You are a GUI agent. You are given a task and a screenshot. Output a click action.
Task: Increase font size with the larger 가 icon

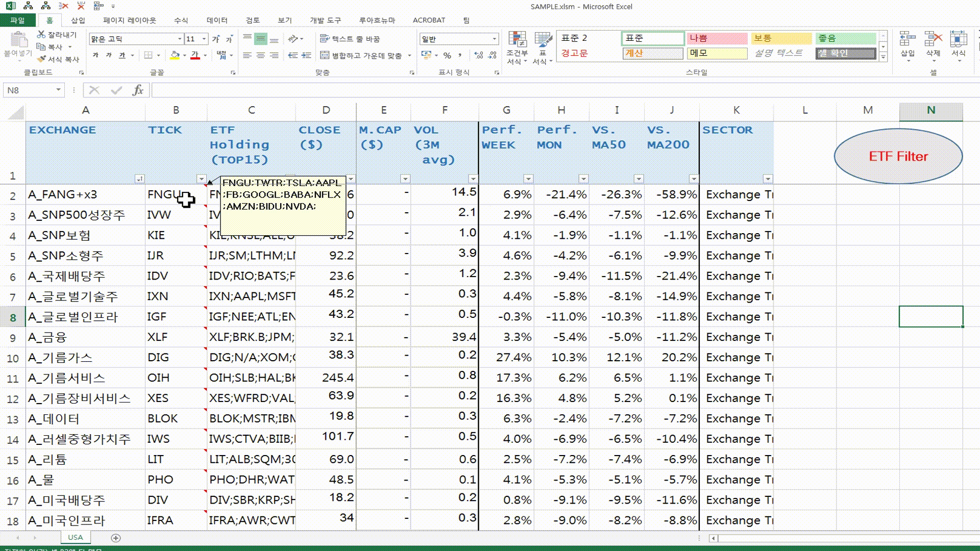click(216, 39)
